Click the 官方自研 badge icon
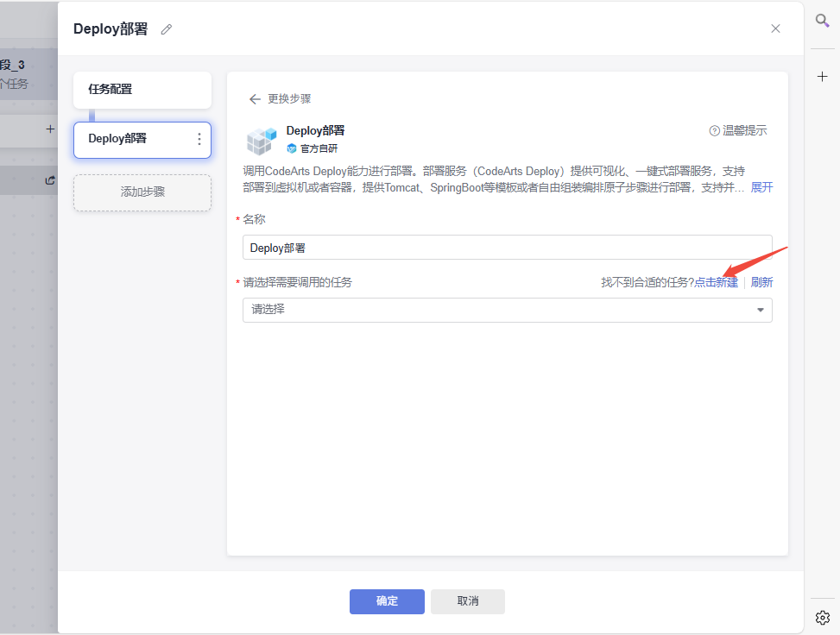840x635 pixels. [x=292, y=148]
